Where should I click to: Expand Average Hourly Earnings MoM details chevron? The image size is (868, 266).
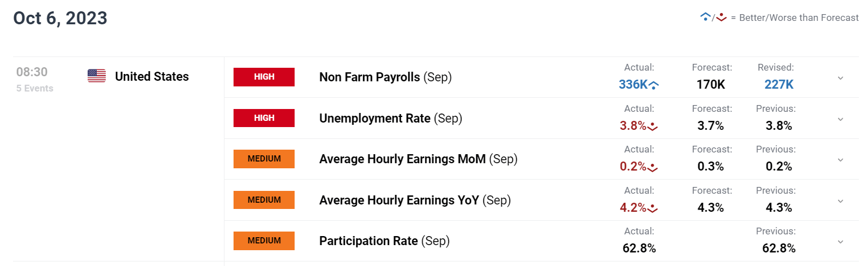840,160
